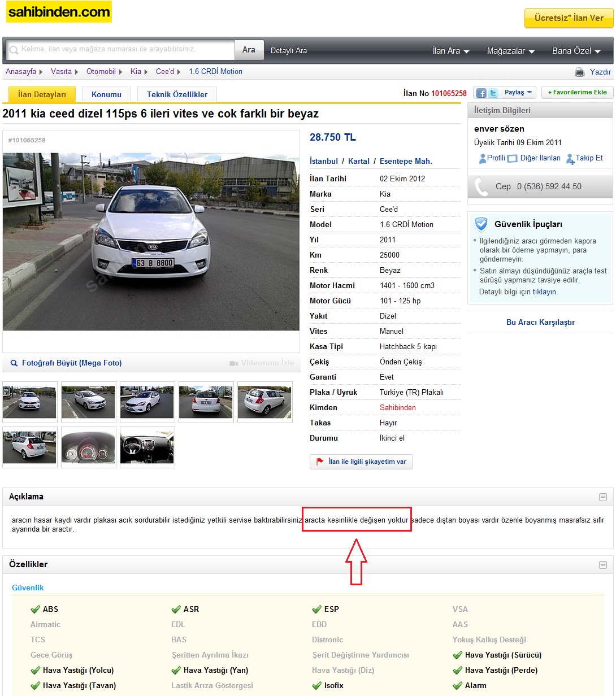The width and height of the screenshot is (616, 696).
Task: Select the instrument cluster thumbnail
Action: click(x=88, y=447)
